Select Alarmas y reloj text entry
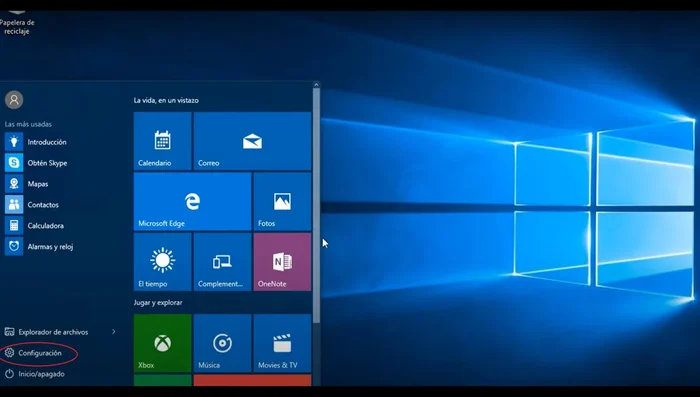Image resolution: width=700 pixels, height=397 pixels. click(50, 247)
